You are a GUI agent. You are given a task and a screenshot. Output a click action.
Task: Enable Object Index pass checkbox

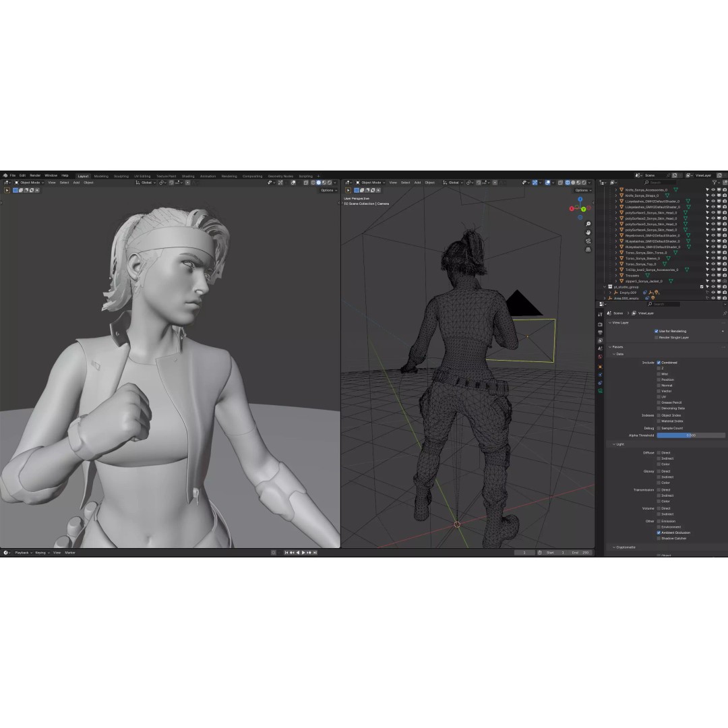tap(659, 415)
